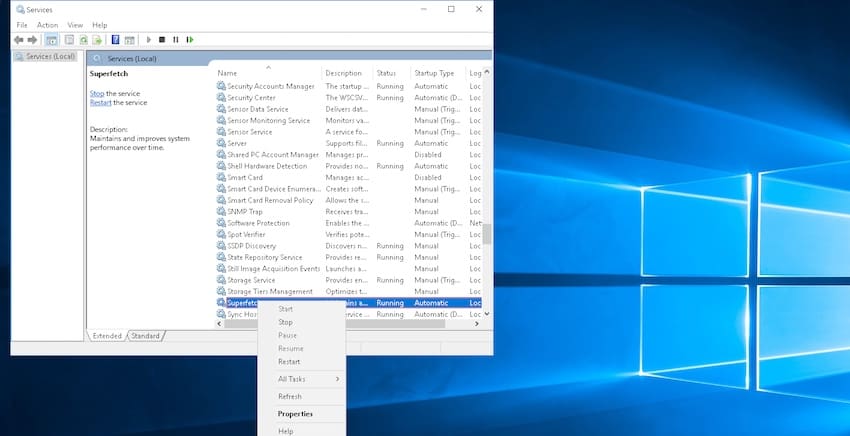Switch to the Extended tab

[x=107, y=336]
